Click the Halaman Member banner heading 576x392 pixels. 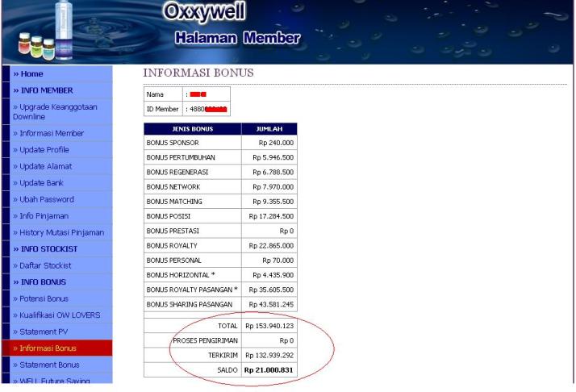coord(237,38)
